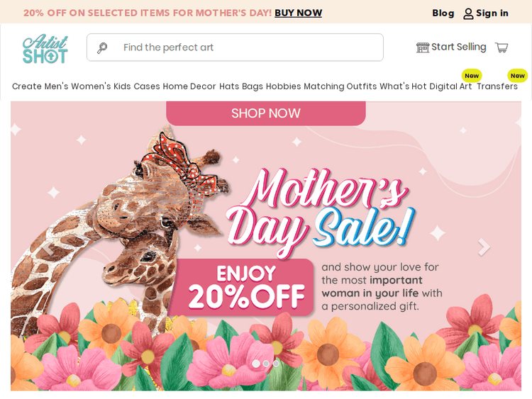Expand the Home Decor category menu
532x399 pixels.
(189, 86)
